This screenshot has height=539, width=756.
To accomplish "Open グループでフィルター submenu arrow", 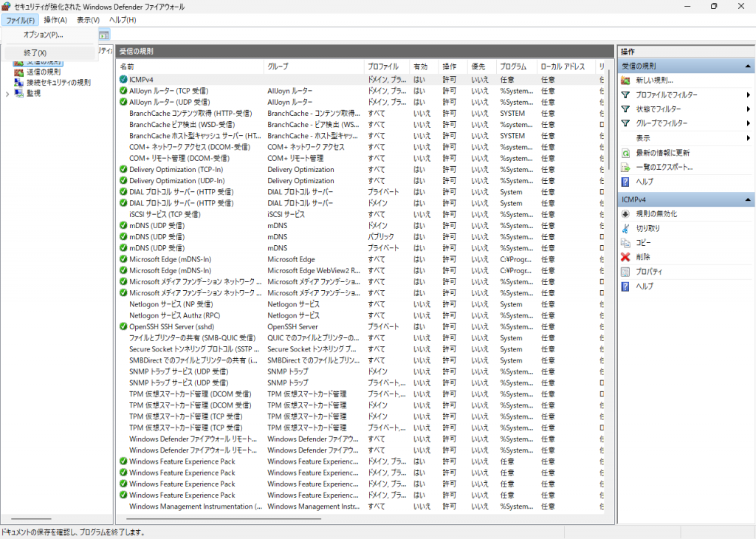I will pyautogui.click(x=749, y=123).
